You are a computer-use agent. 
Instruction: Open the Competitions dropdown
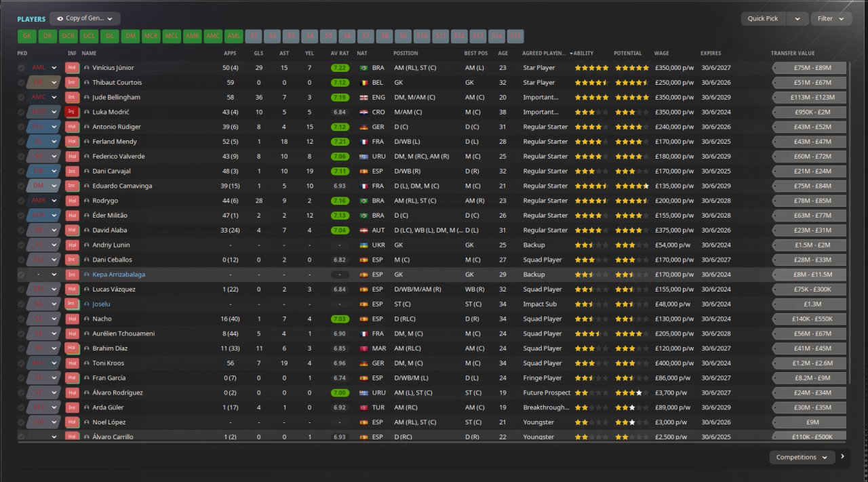pyautogui.click(x=802, y=458)
